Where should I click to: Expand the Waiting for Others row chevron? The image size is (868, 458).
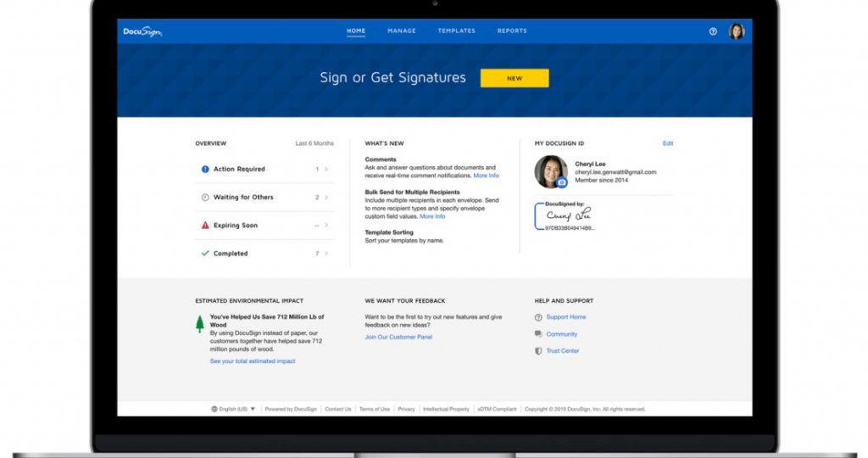click(x=326, y=197)
